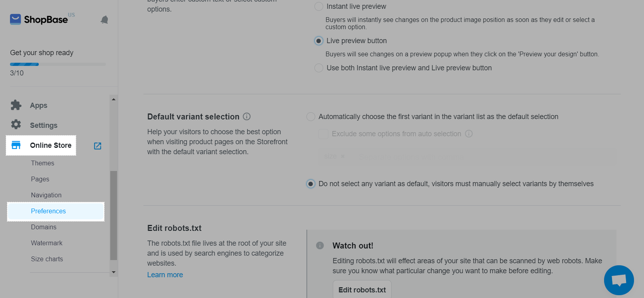Click info icon next to Exclude options
This screenshot has height=298, width=644.
pos(469,134)
